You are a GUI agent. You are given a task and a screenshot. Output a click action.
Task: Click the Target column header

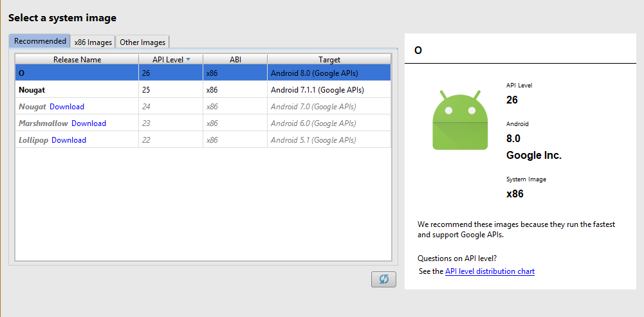[x=329, y=60]
